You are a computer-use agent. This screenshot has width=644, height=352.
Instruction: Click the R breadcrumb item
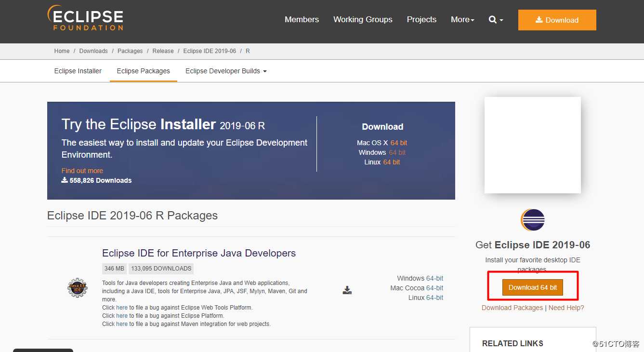[x=248, y=51]
